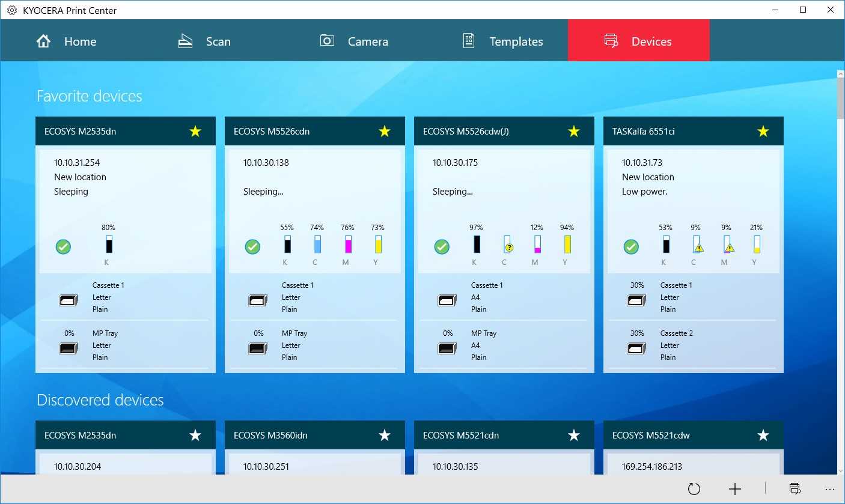The width and height of the screenshot is (845, 504).
Task: Click A4 MP Tray icon on M5526cdw(J)
Action: [x=447, y=348]
